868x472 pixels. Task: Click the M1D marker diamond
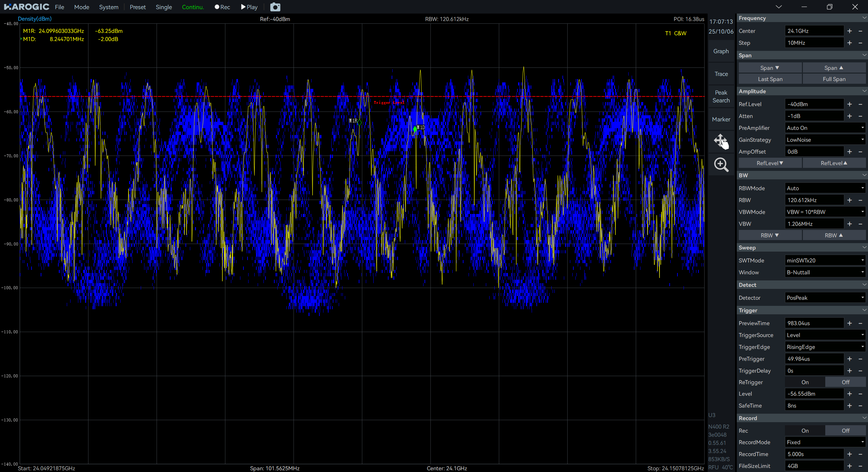[415, 129]
